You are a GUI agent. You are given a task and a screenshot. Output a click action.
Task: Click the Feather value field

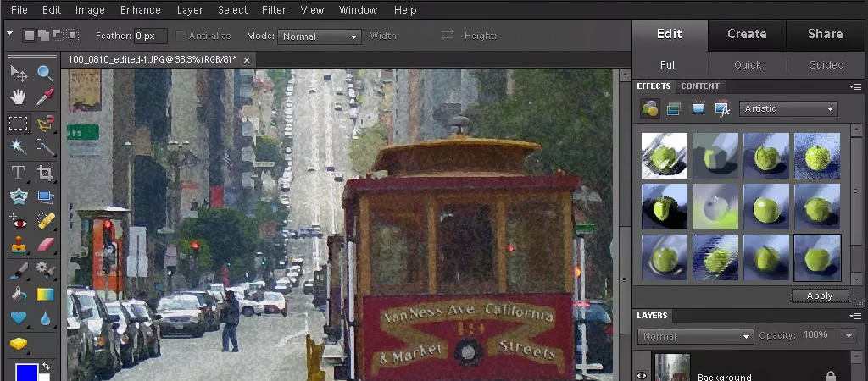151,36
